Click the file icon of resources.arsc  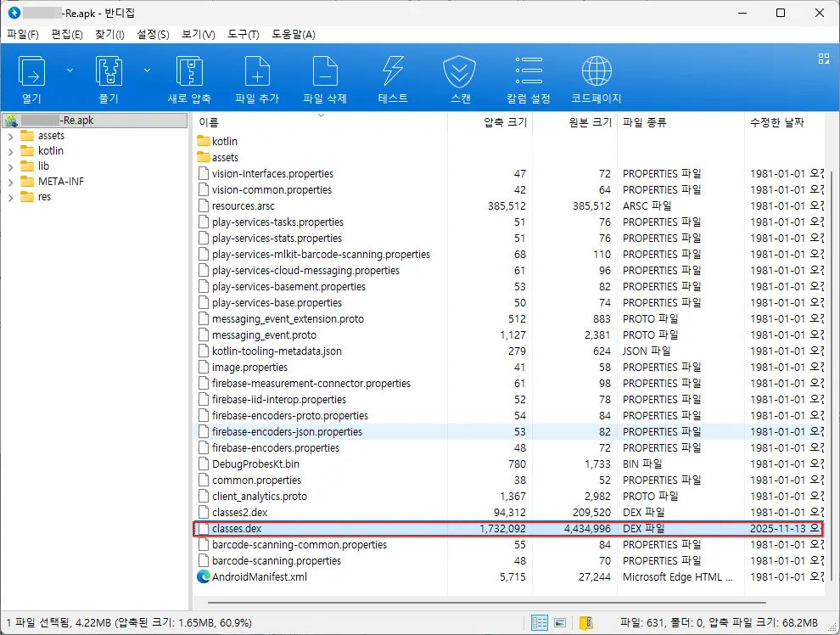(x=203, y=205)
